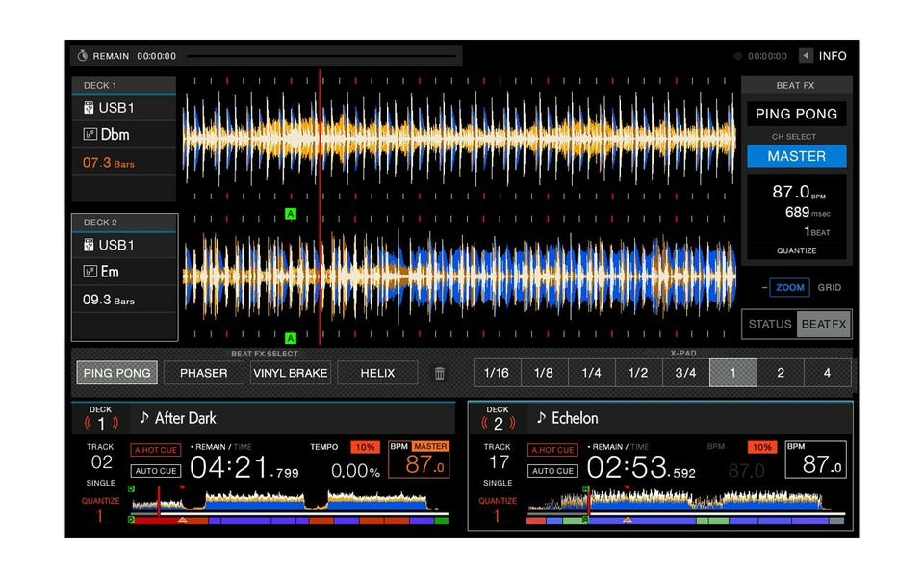Set X-PAD to 1/2 beat
The image size is (924, 578).
(x=638, y=373)
